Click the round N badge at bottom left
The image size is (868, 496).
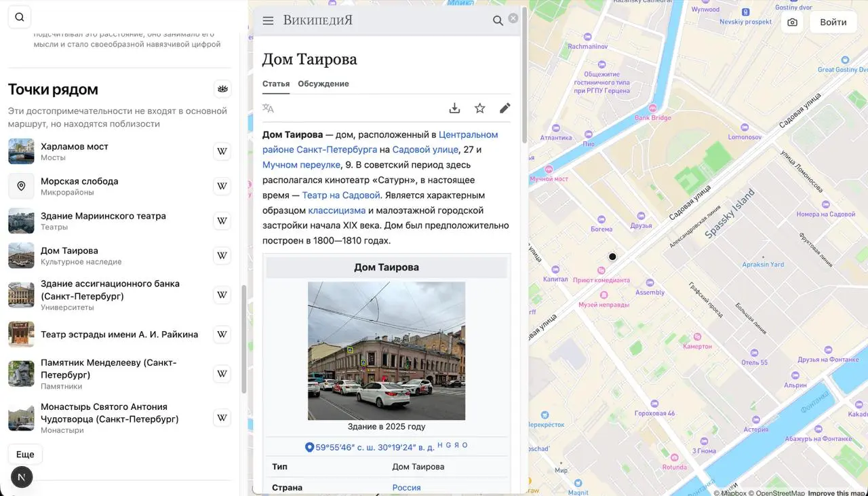coord(22,477)
